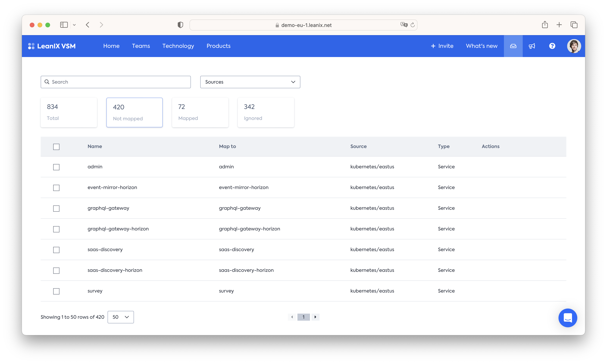Select the graphql-gateway row checkbox
This screenshot has width=607, height=364.
click(56, 209)
